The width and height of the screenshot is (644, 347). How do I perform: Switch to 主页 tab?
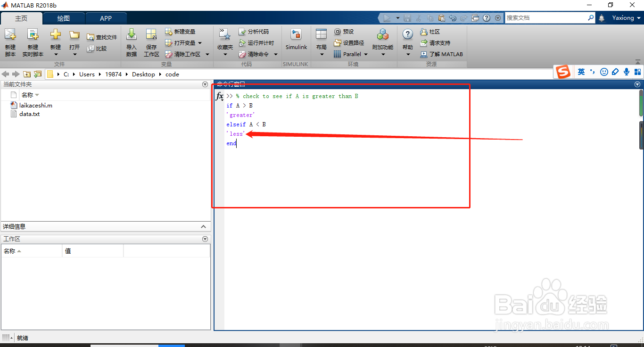point(21,18)
